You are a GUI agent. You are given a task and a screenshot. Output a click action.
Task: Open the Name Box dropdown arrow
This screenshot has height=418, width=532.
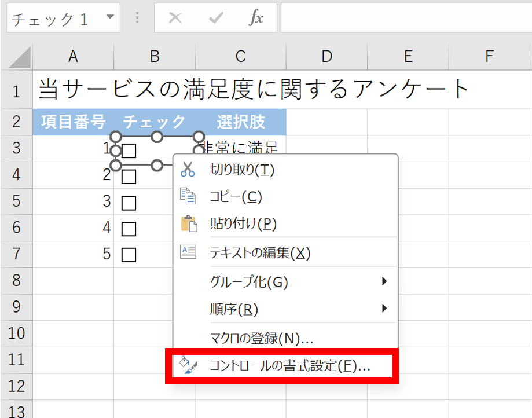pyautogui.click(x=110, y=17)
